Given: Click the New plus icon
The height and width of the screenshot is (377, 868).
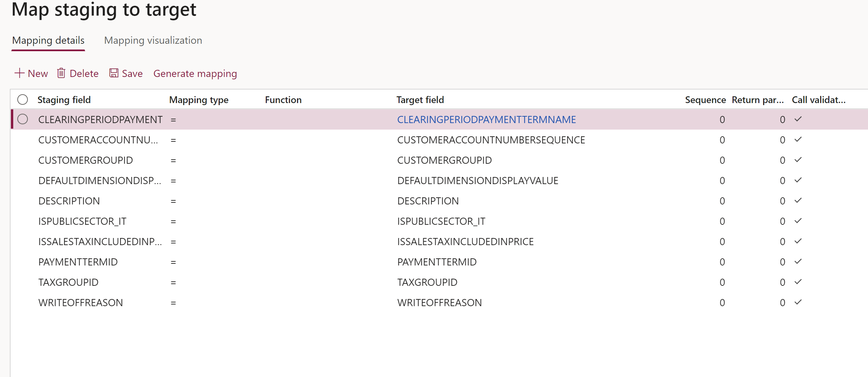Looking at the screenshot, I should [20, 73].
